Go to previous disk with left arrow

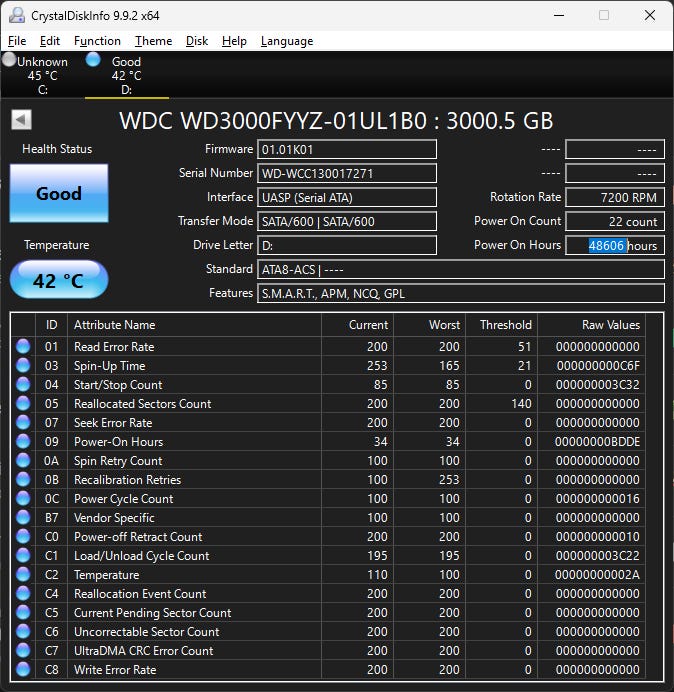[21, 120]
